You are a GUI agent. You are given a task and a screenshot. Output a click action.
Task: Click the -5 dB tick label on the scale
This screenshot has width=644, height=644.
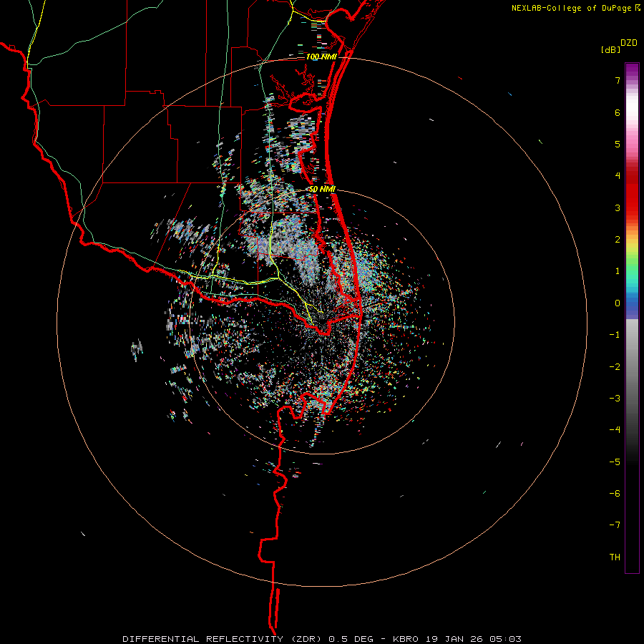click(615, 462)
